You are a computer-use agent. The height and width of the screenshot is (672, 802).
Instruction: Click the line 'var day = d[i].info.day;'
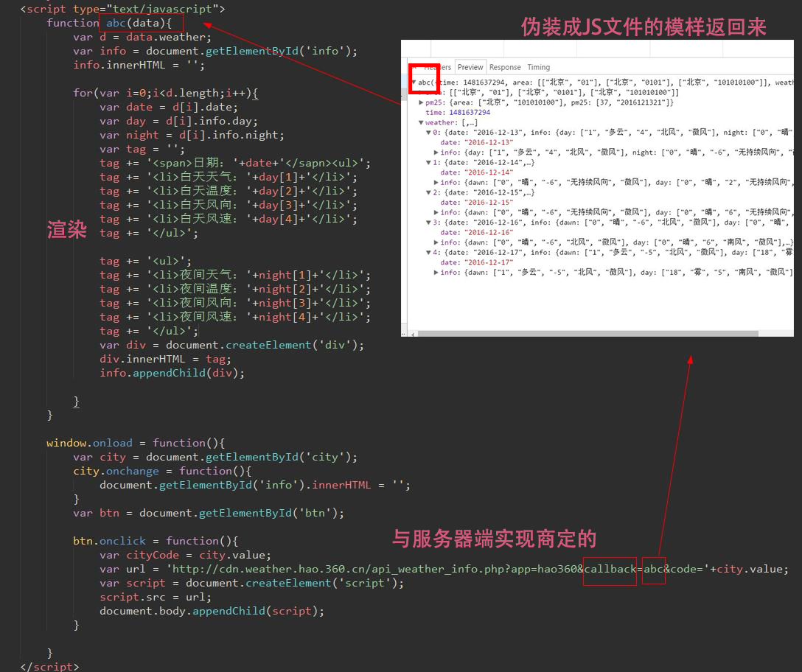click(178, 121)
